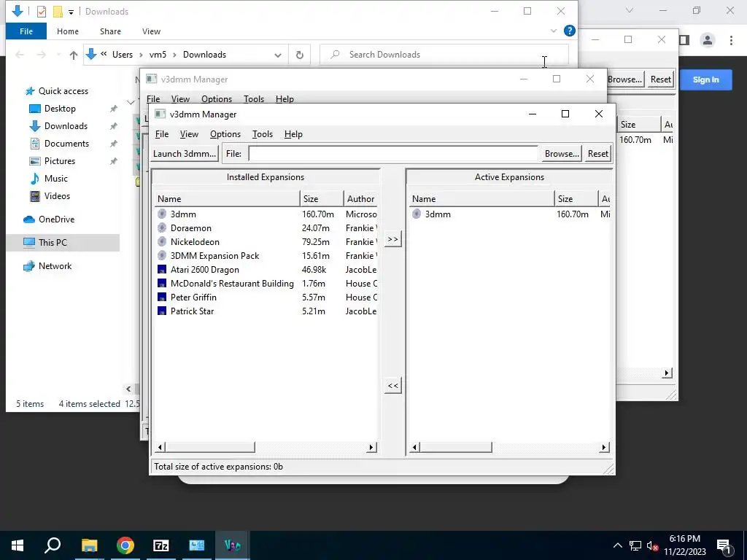Select Network in Explorer sidebar
The image size is (747, 560).
pyautogui.click(x=55, y=266)
